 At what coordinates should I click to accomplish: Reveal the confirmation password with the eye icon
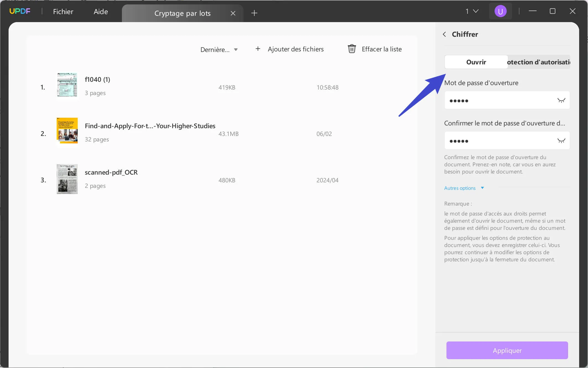pos(561,140)
